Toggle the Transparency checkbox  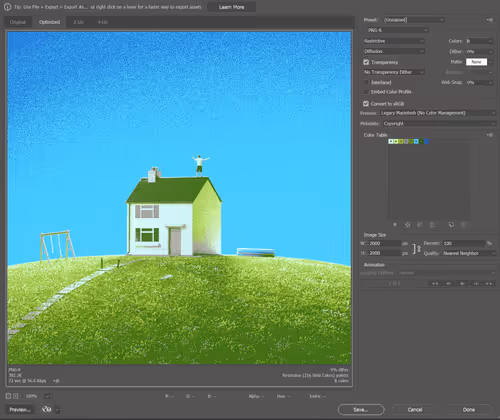click(366, 62)
